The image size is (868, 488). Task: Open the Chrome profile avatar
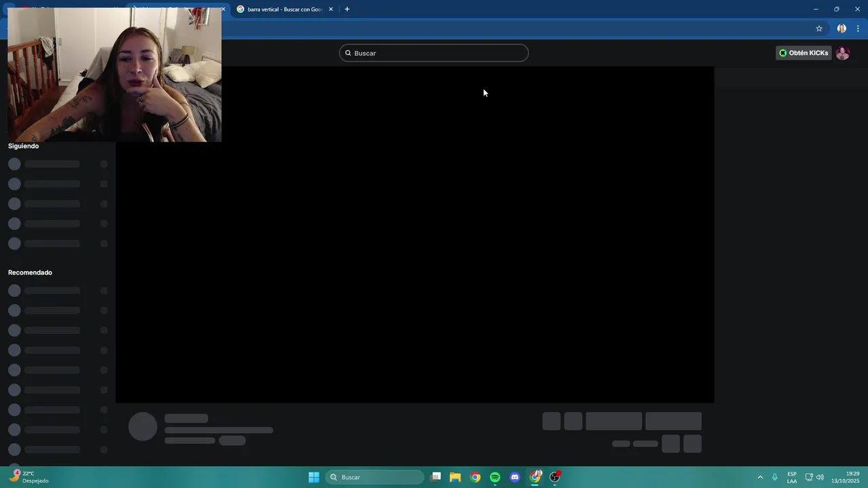[x=842, y=28]
